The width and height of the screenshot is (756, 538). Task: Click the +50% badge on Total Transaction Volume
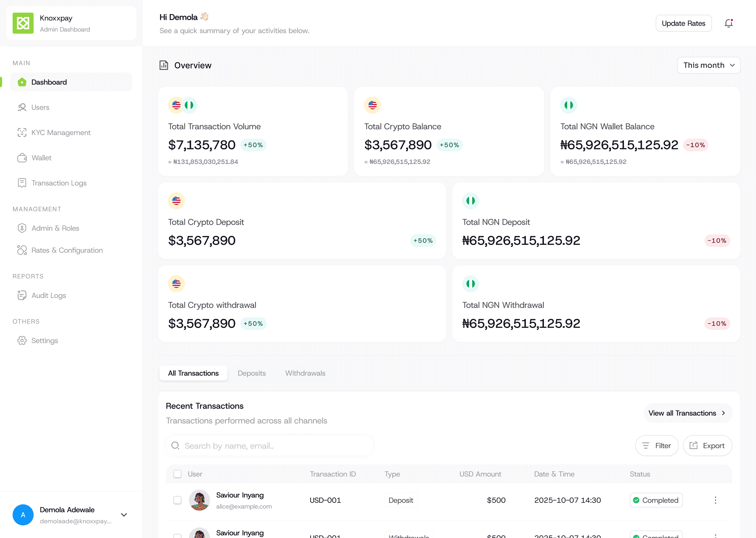[253, 145]
